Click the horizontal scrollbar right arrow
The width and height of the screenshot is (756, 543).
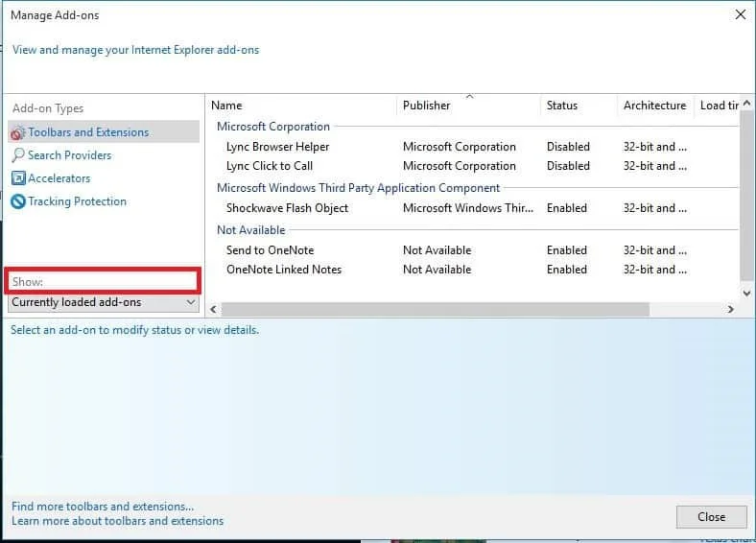730,310
